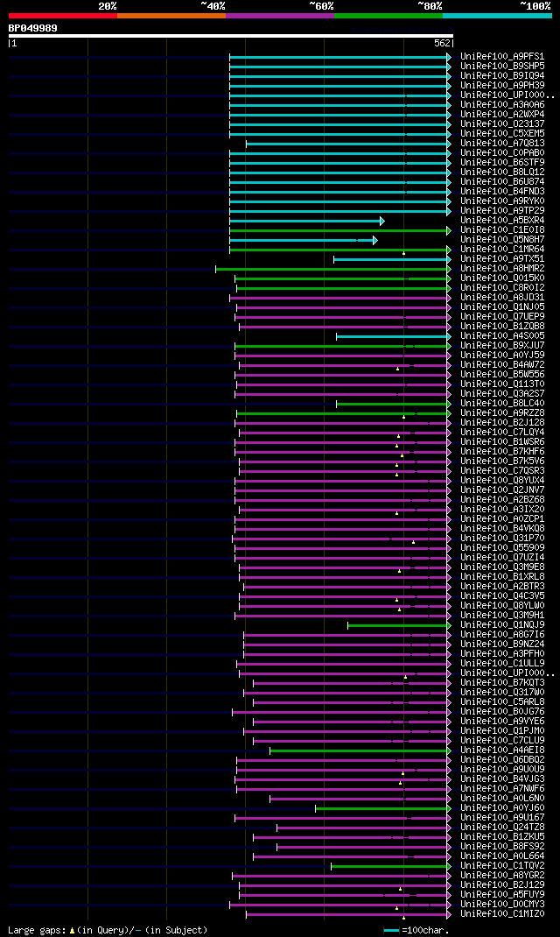Select the UniRef100_A8G7I6 label
This screenshot has height=937, width=560.
[502, 635]
